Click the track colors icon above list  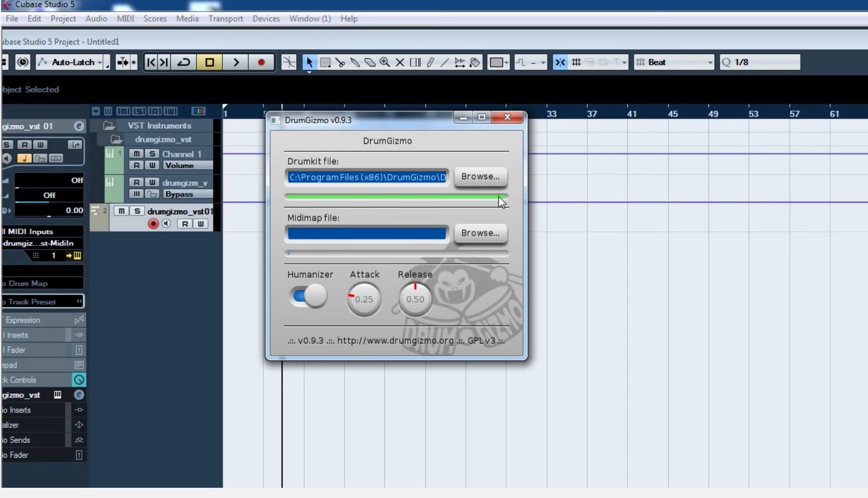[198, 111]
